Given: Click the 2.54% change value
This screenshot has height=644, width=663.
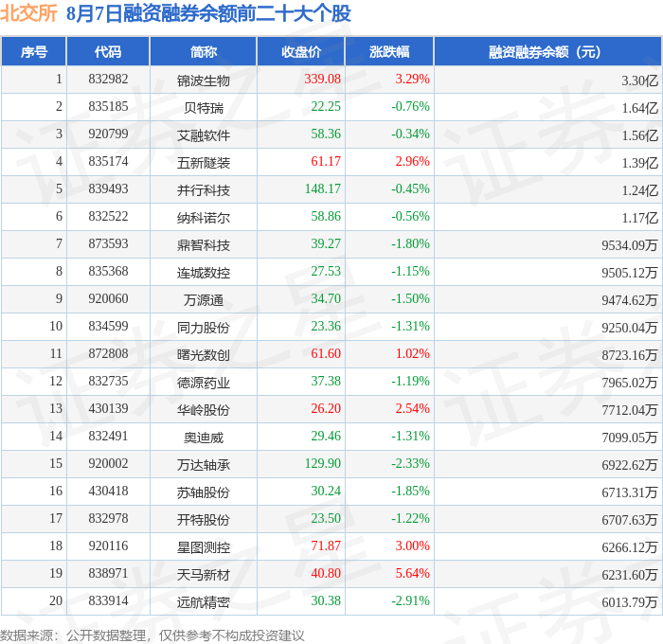Looking at the screenshot, I should pos(412,409).
